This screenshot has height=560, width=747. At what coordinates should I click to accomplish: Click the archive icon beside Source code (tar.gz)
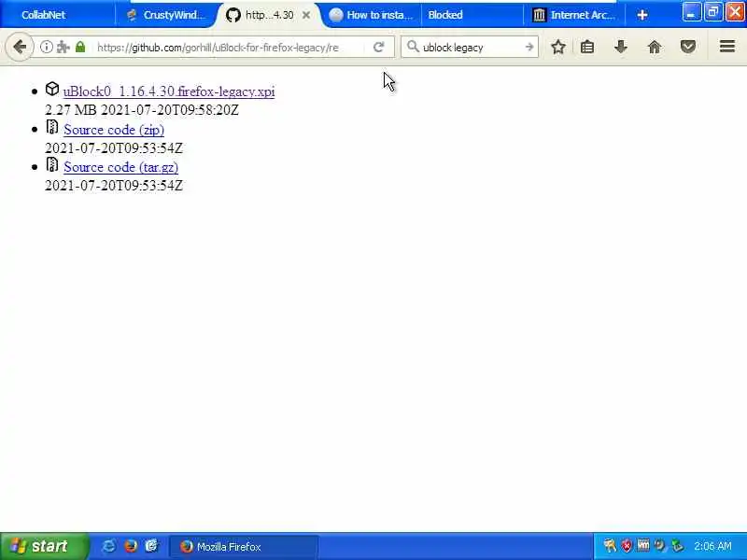[52, 164]
